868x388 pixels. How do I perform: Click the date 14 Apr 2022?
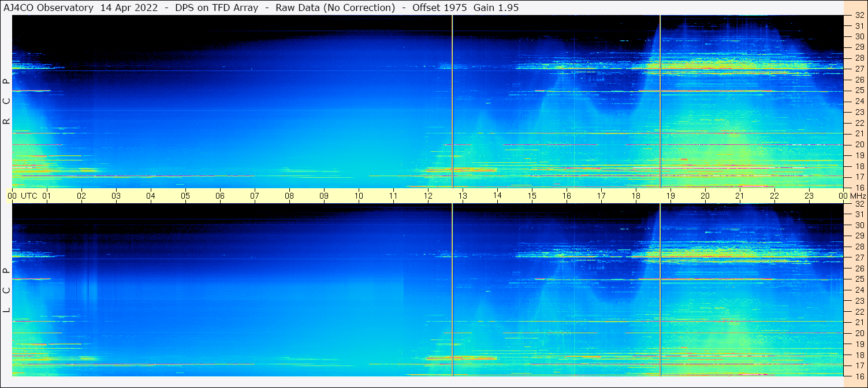tap(129, 8)
